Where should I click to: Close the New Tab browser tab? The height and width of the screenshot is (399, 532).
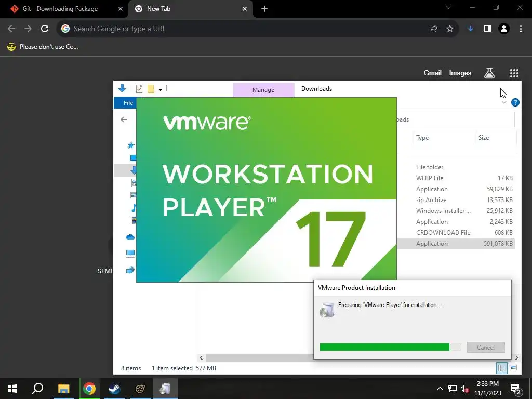tap(245, 9)
